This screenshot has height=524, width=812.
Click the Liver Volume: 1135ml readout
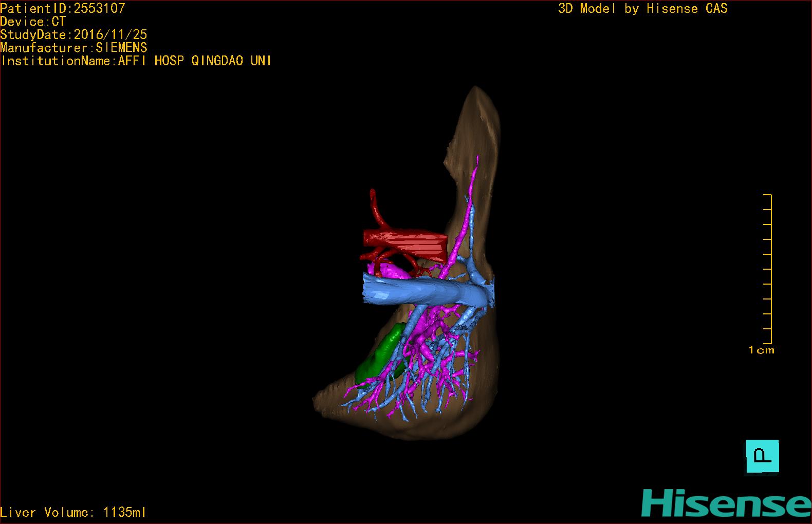(73, 512)
